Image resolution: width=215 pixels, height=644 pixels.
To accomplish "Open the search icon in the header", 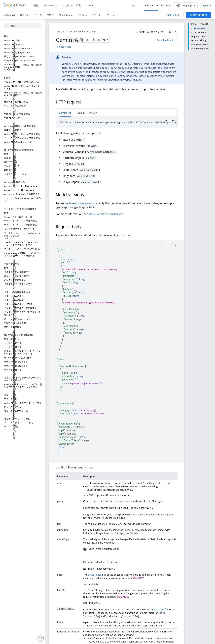I will (x=134, y=6).
